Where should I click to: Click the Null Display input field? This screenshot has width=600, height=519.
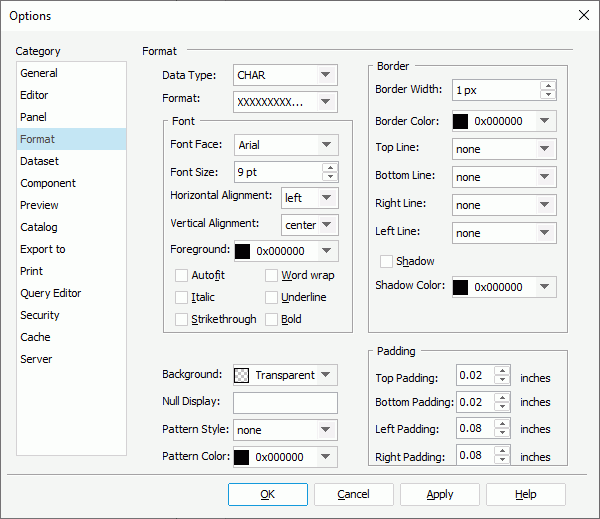(x=285, y=403)
